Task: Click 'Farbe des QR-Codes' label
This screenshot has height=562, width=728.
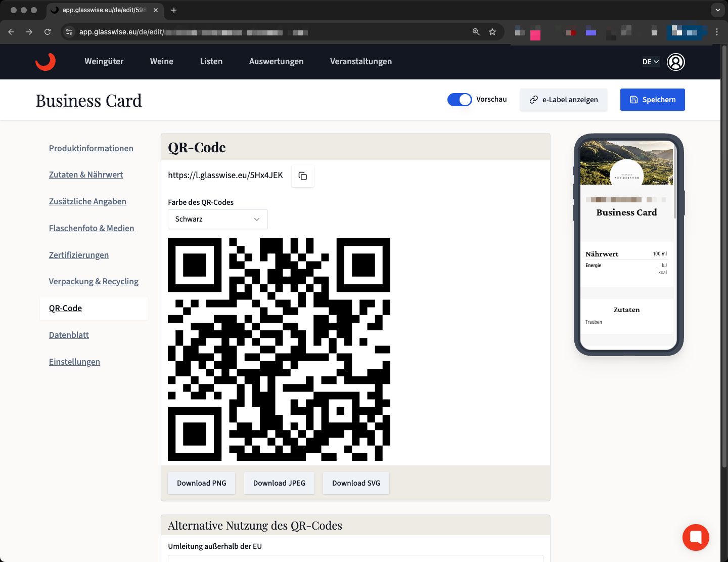Action: tap(201, 202)
